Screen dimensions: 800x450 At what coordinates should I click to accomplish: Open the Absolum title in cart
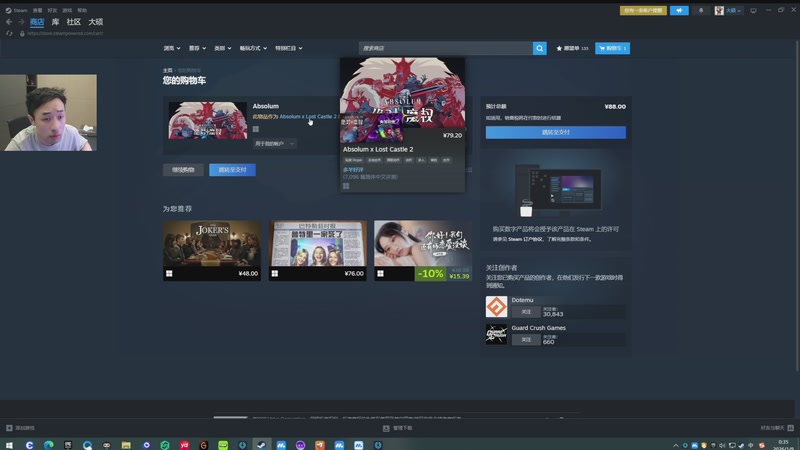[x=265, y=106]
